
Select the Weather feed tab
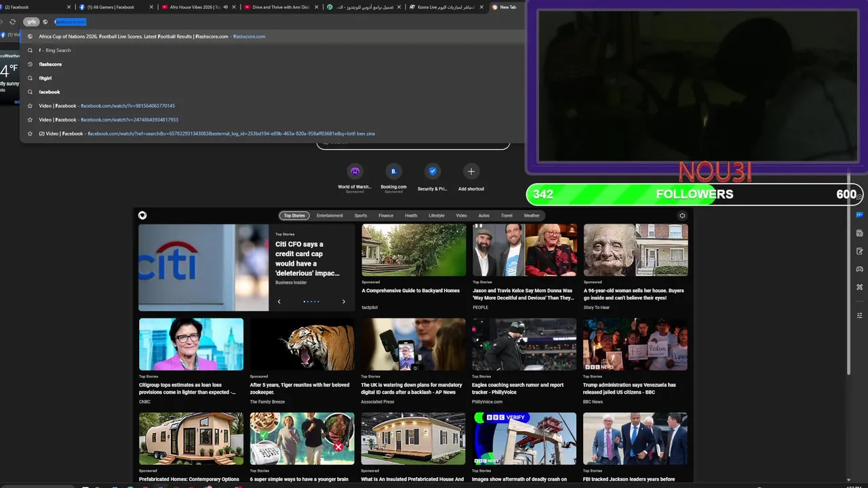(532, 216)
